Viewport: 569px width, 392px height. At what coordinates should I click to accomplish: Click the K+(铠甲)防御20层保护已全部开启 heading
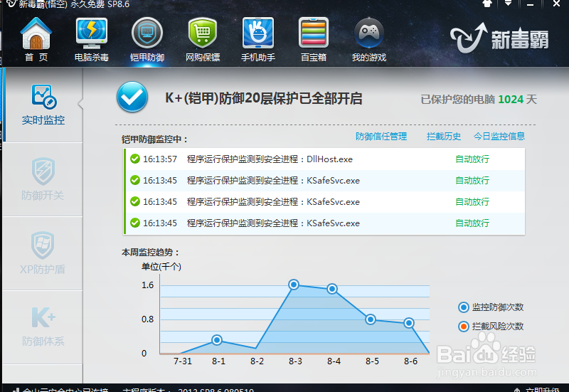tap(263, 98)
